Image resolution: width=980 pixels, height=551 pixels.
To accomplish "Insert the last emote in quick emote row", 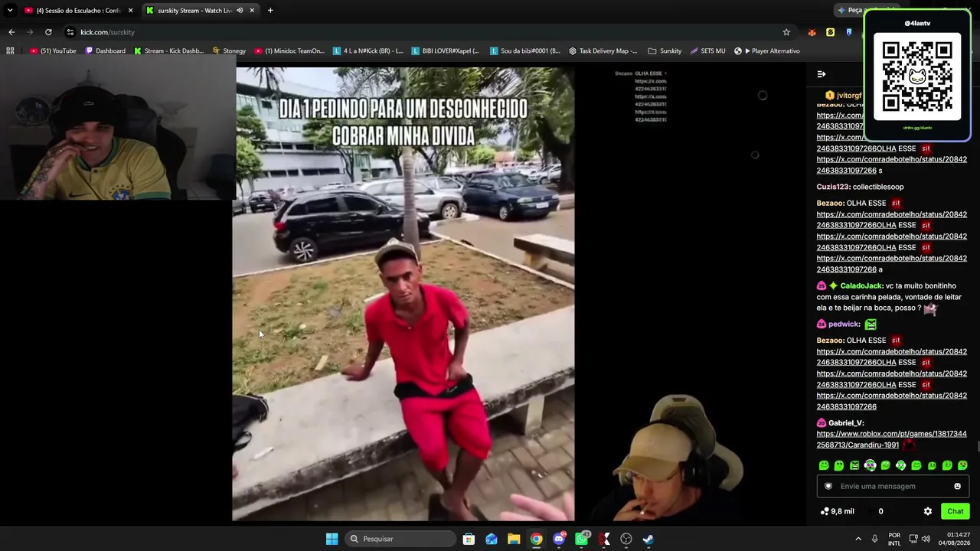I will [962, 465].
